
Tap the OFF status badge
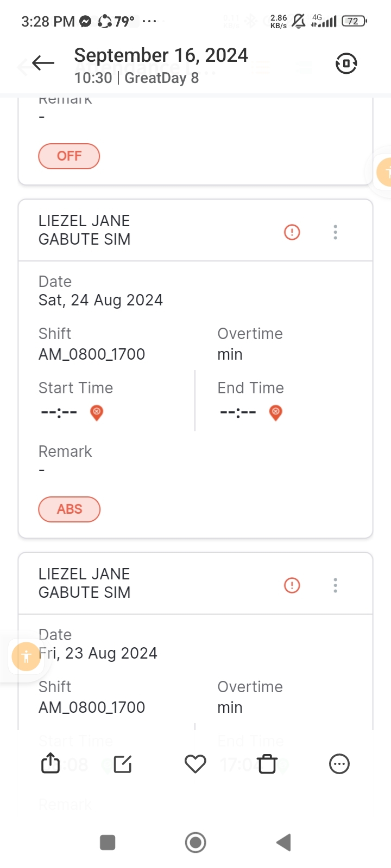[x=69, y=156]
